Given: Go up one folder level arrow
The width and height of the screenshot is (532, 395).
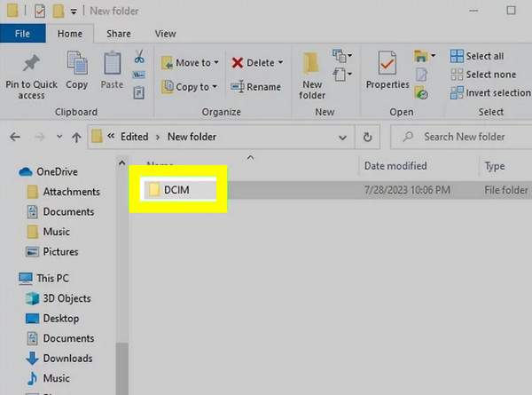Looking at the screenshot, I should [x=76, y=138].
